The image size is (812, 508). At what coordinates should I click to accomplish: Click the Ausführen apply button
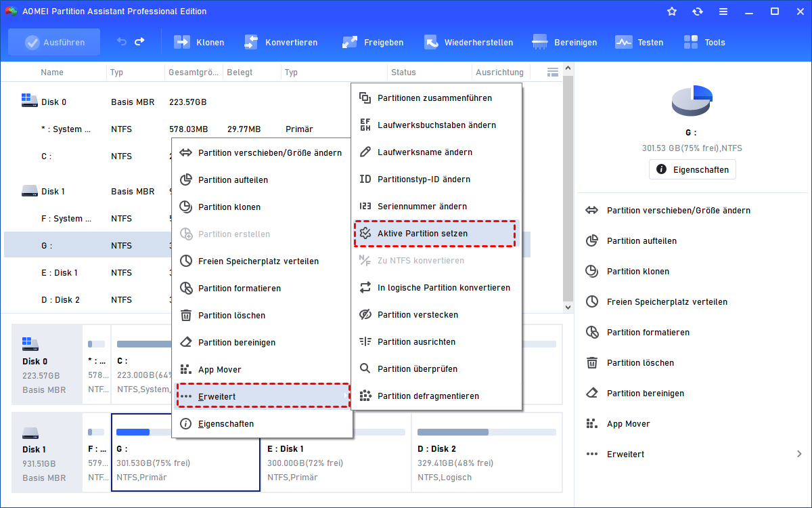pos(54,42)
